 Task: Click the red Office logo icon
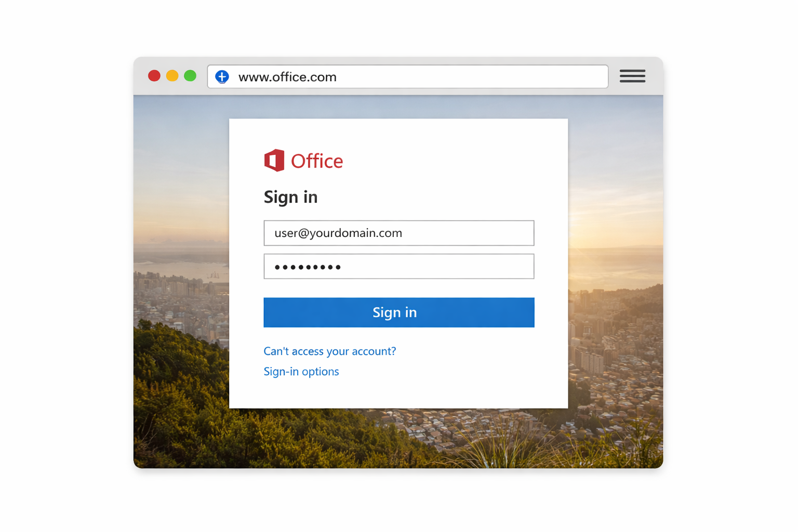click(x=274, y=161)
